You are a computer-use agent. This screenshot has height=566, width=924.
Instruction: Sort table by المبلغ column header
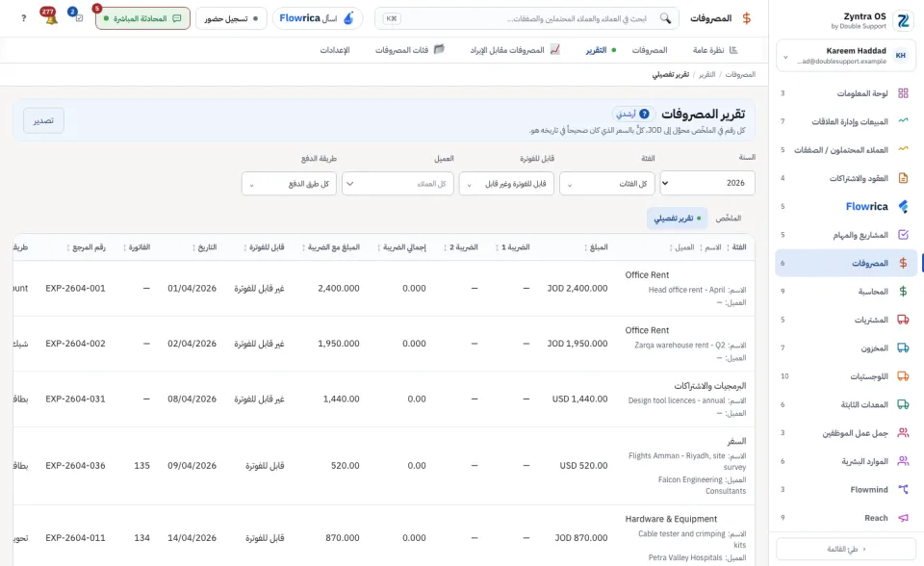pyautogui.click(x=597, y=247)
